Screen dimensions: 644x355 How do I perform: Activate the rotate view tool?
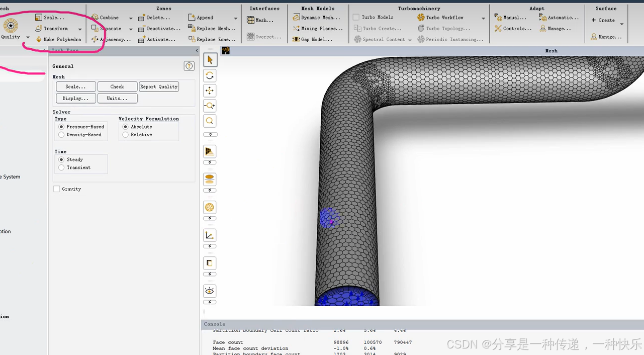tap(210, 75)
